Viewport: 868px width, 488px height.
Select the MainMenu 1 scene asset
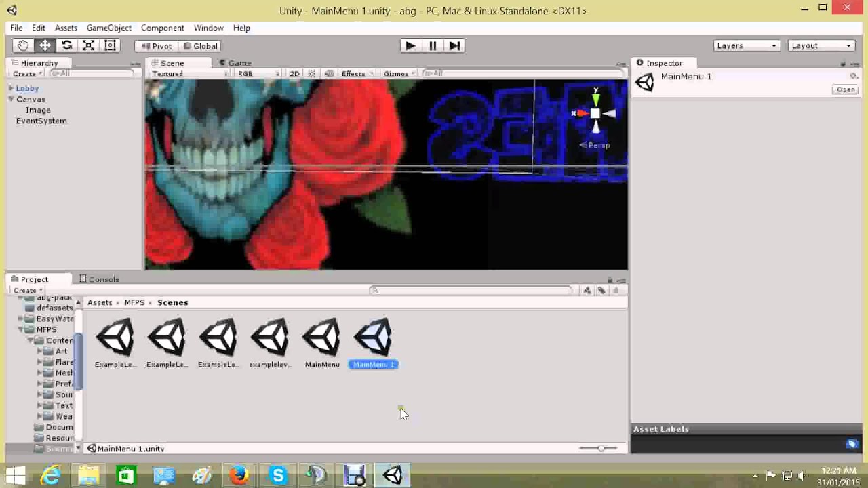(374, 343)
